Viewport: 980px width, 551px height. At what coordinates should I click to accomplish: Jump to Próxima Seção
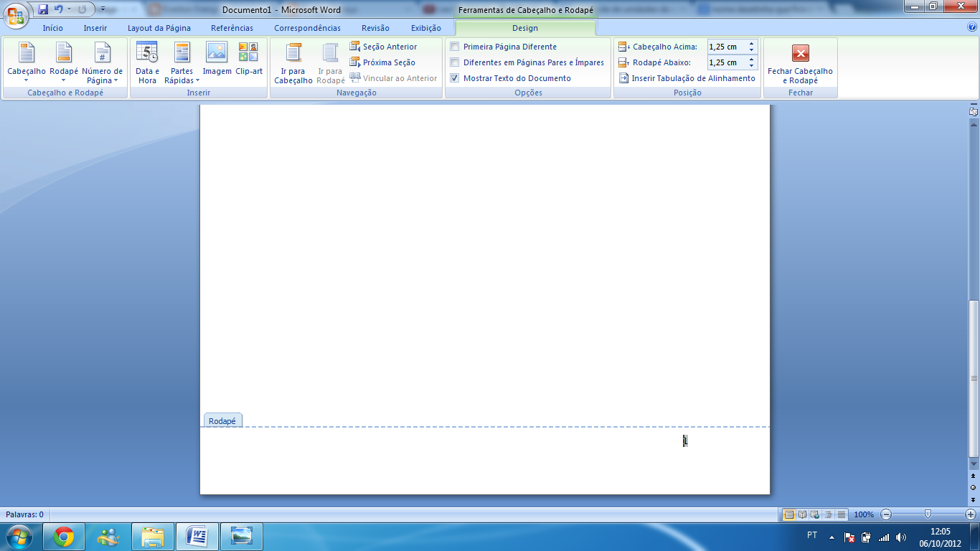[382, 62]
